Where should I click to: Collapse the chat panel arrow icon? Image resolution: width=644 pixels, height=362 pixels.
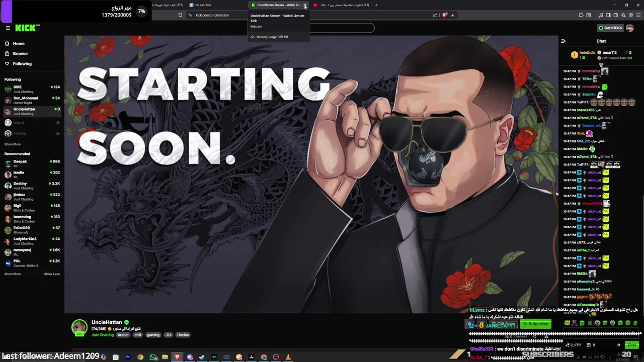click(563, 41)
